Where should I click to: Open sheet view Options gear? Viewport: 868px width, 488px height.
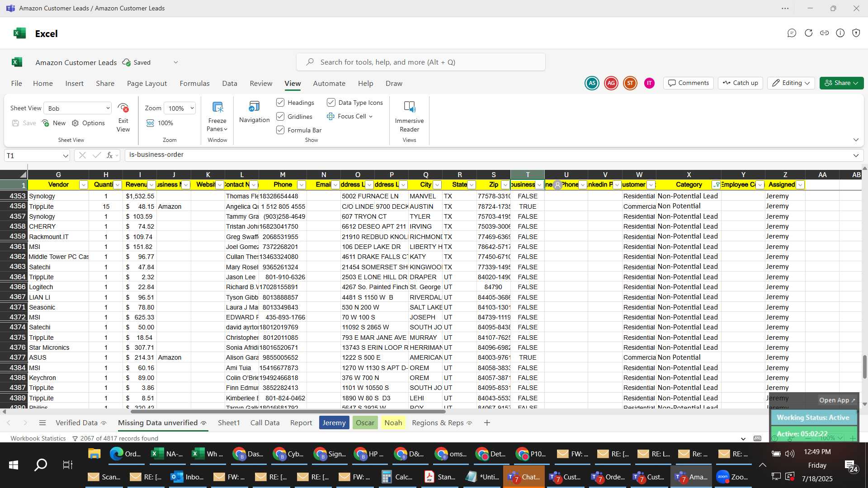75,123
